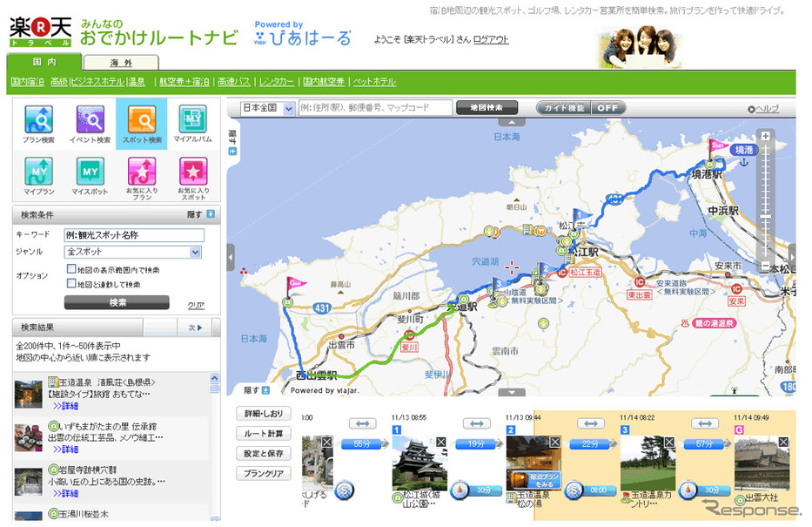Check 地図の表示範囲内で検索 option
This screenshot has height=527, width=812.
point(71,269)
